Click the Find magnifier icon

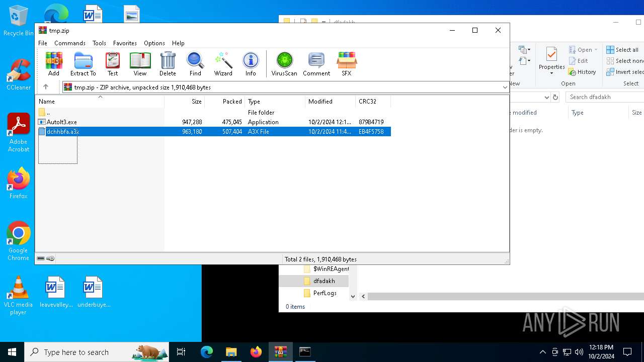(x=195, y=64)
